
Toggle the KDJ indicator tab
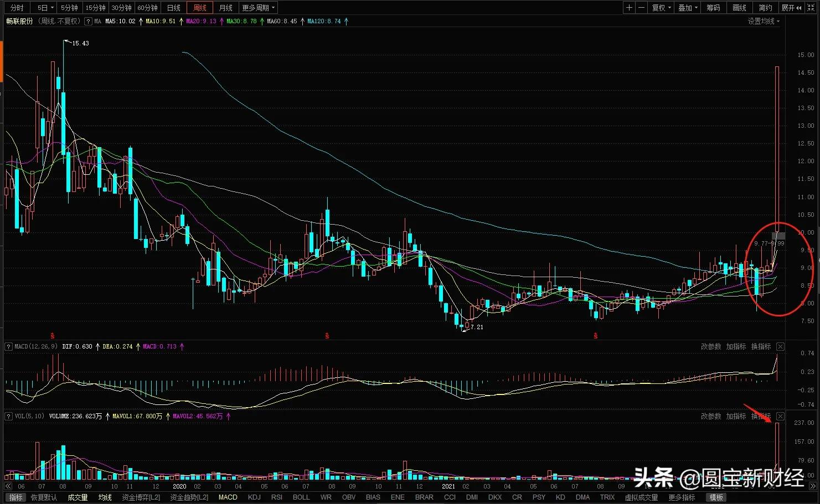(254, 497)
